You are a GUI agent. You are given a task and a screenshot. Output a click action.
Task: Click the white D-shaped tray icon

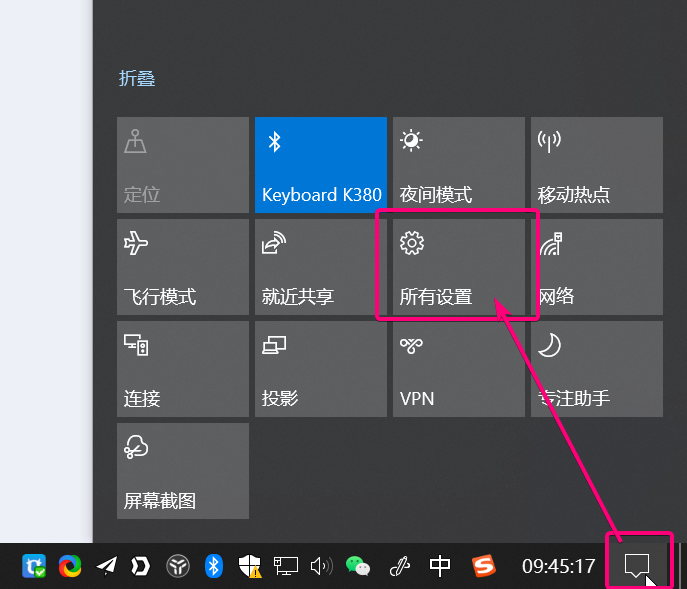141,566
